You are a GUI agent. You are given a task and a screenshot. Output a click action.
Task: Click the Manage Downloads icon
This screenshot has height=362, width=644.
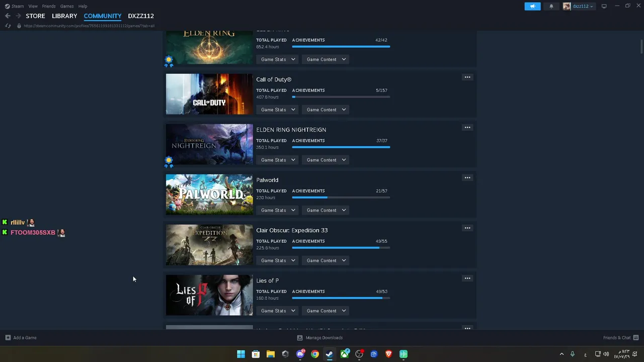coord(300,338)
